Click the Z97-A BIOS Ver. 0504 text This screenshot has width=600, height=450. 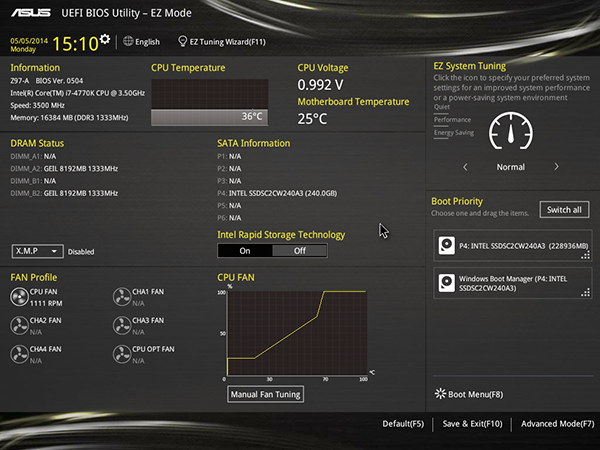(x=47, y=81)
